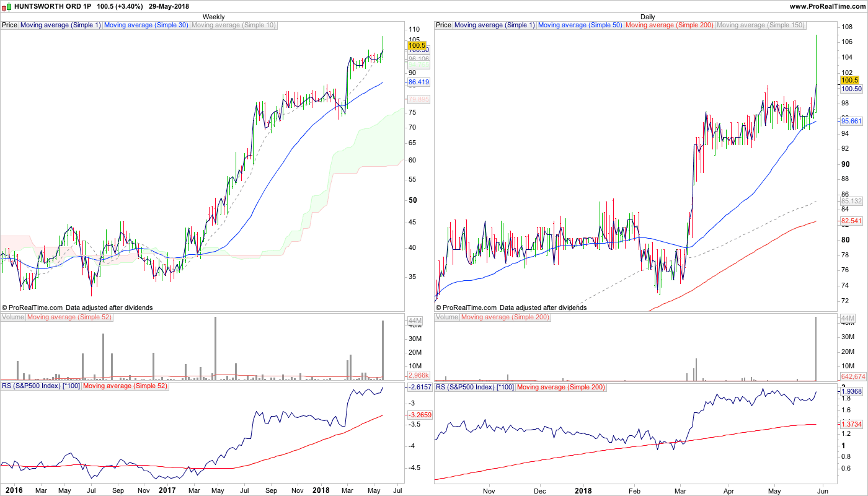The image size is (868, 496).
Task: Click the 86.419 moving average value tag
Action: [x=419, y=82]
